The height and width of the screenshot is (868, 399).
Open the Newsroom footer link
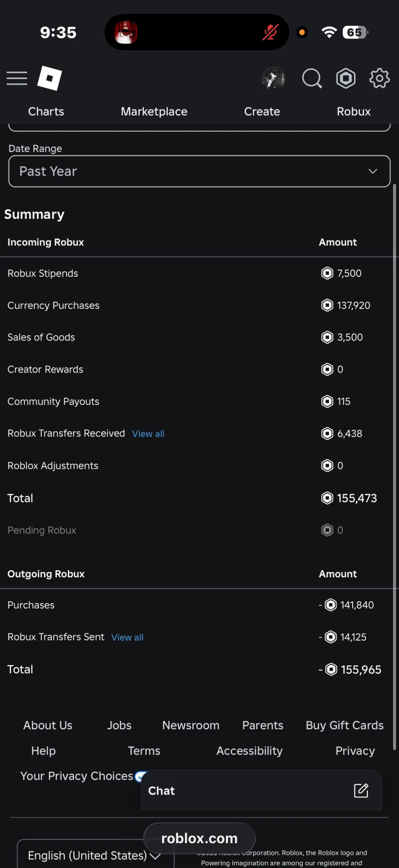pyautogui.click(x=191, y=726)
